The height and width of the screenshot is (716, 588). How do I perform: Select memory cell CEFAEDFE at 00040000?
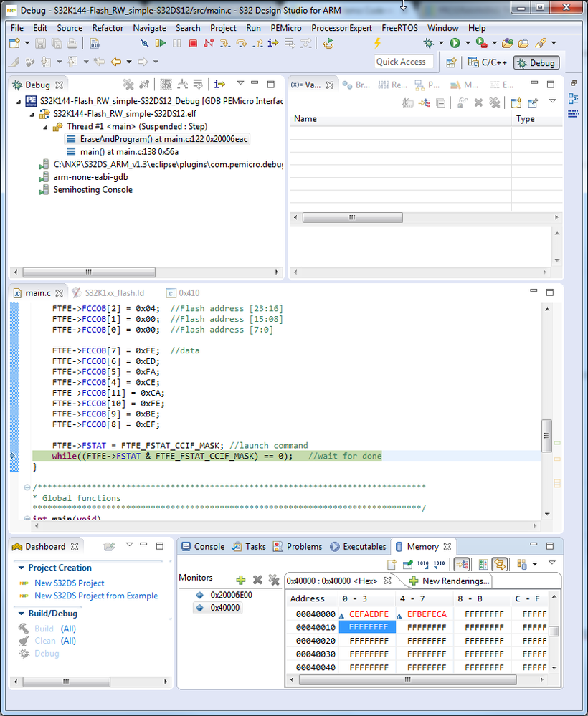pyautogui.click(x=369, y=615)
